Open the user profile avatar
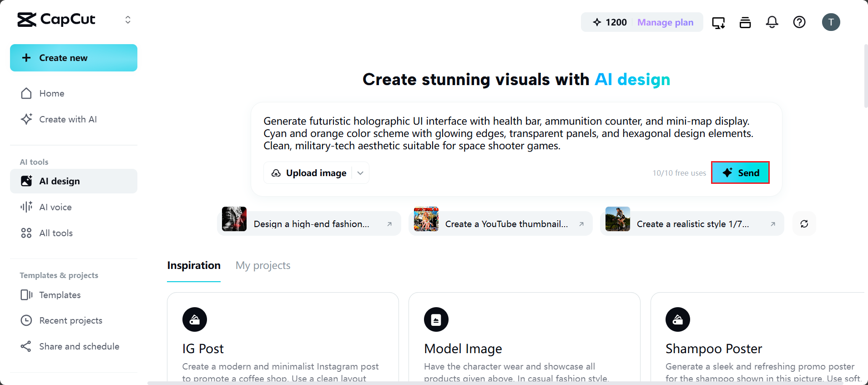 pyautogui.click(x=831, y=22)
